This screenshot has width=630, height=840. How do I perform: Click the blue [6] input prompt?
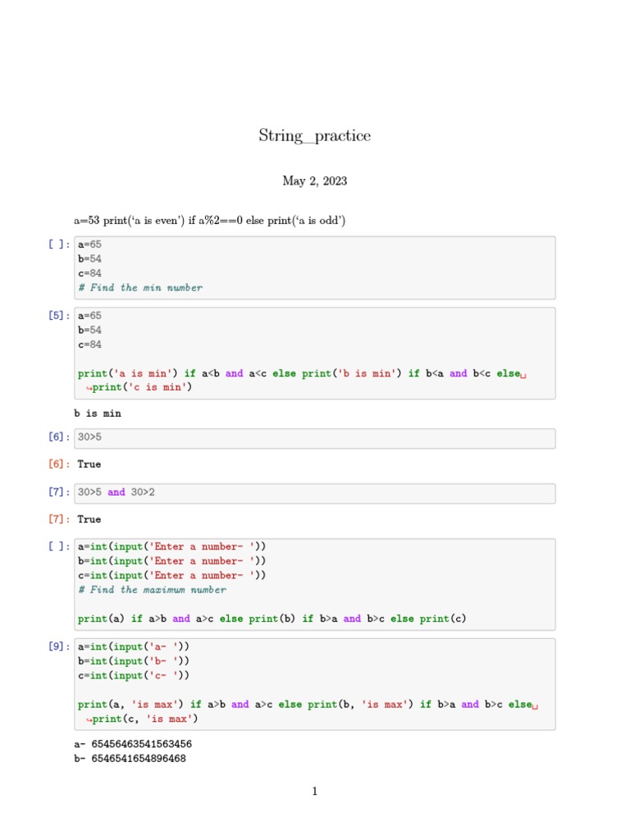pos(59,438)
